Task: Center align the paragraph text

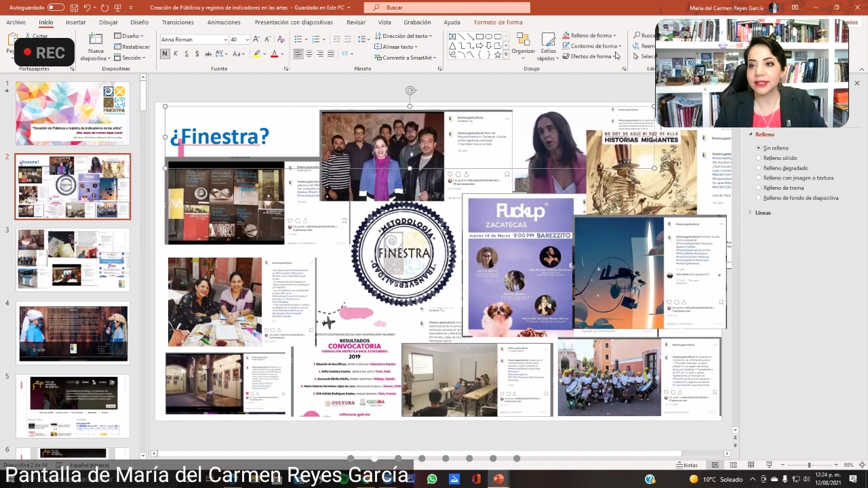Action: [309, 54]
